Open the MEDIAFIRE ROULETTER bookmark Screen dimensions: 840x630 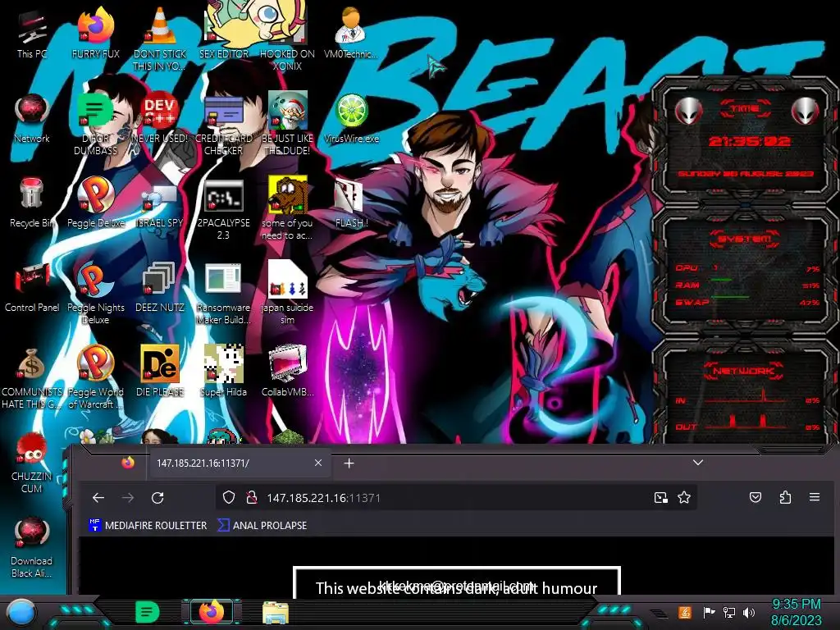point(148,526)
